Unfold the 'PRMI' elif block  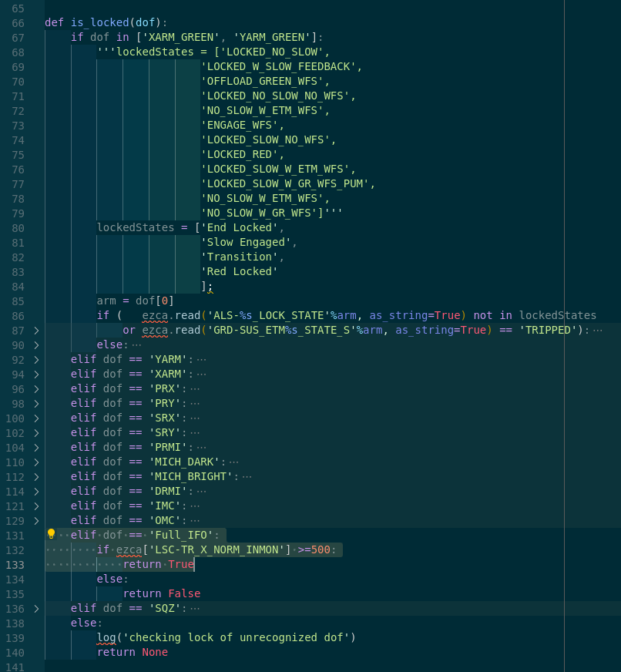(x=36, y=448)
